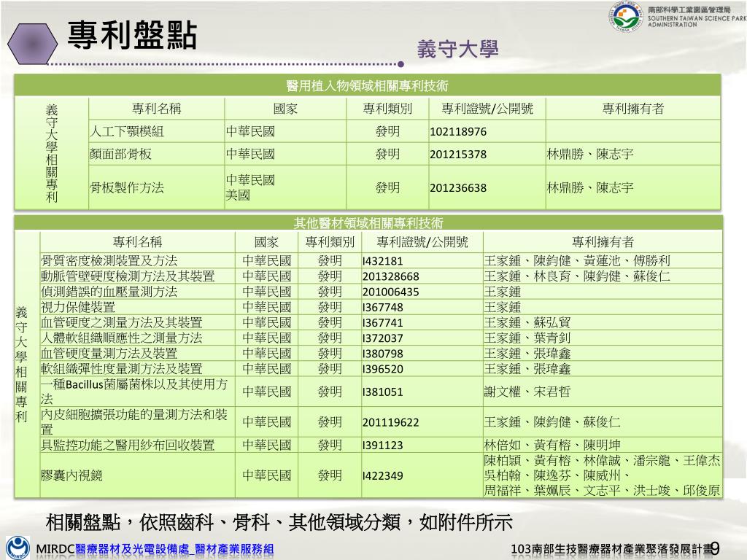Click 軟組織彈性度量測方法及裝置 patent name
747x560 pixels.
click(x=122, y=368)
